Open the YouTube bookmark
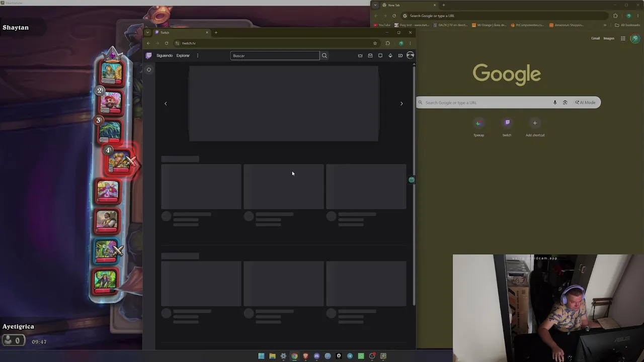 382,25
